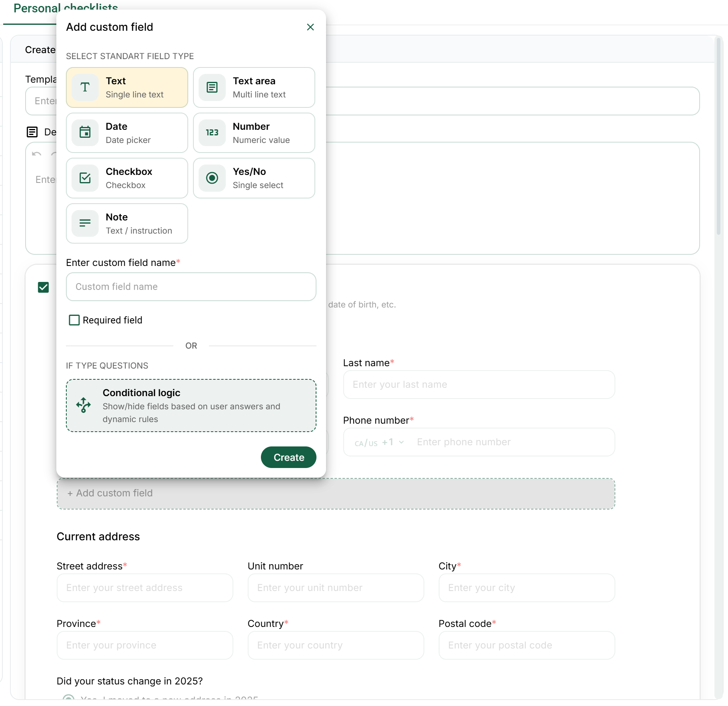Select the Yes/No radio field icon
The width and height of the screenshot is (728, 706).
point(212,178)
